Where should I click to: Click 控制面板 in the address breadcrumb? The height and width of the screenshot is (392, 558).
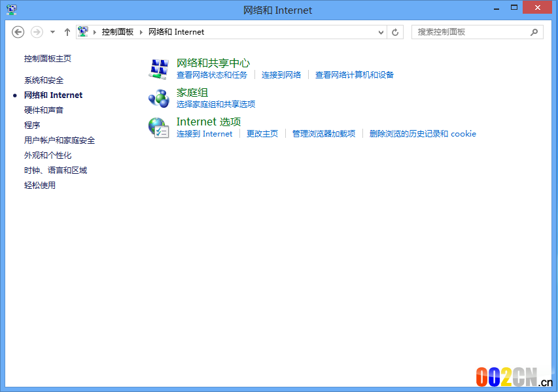coord(118,32)
